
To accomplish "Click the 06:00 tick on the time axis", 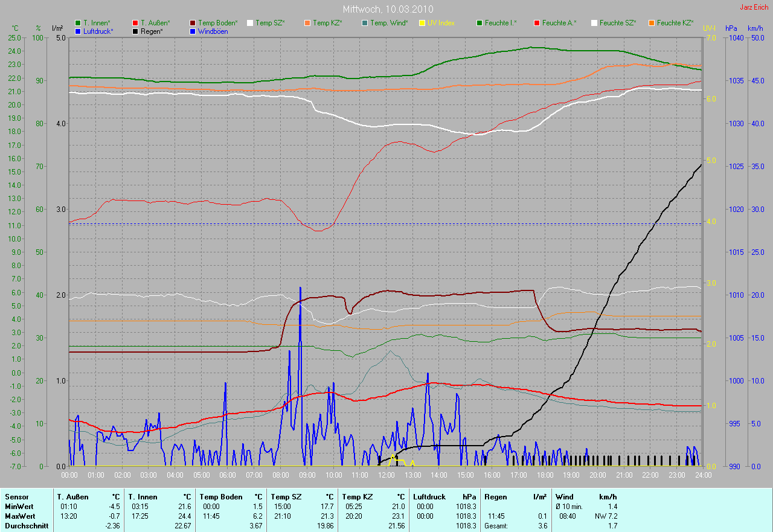I will tap(228, 475).
